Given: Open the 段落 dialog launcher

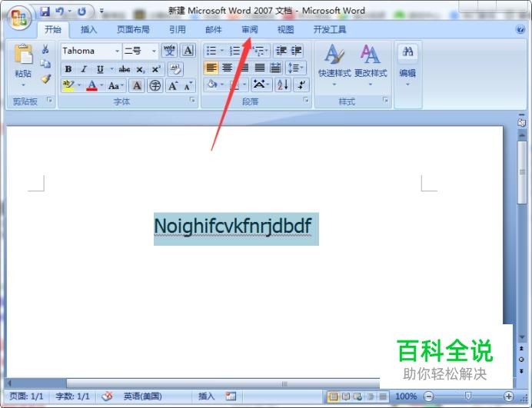Looking at the screenshot, I should [306, 100].
